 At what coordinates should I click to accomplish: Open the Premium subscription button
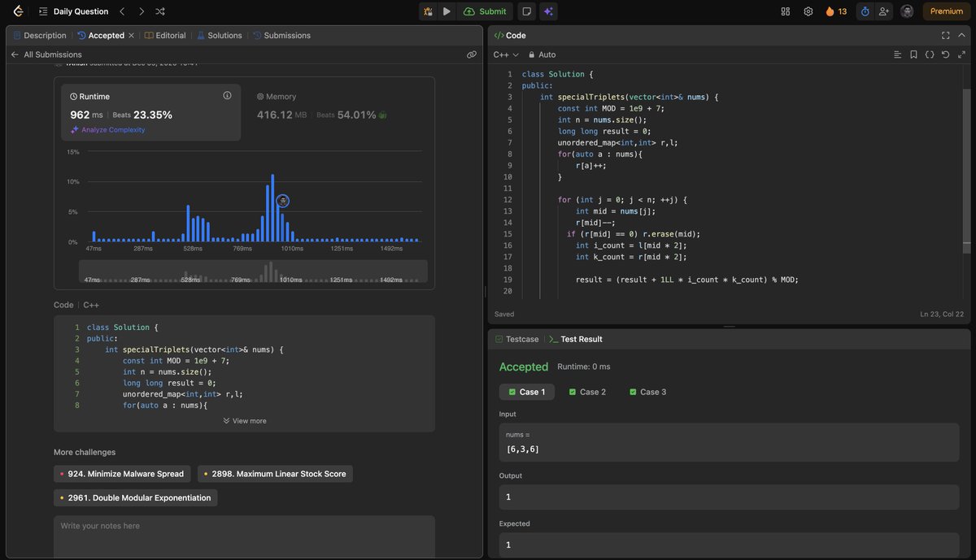point(946,11)
